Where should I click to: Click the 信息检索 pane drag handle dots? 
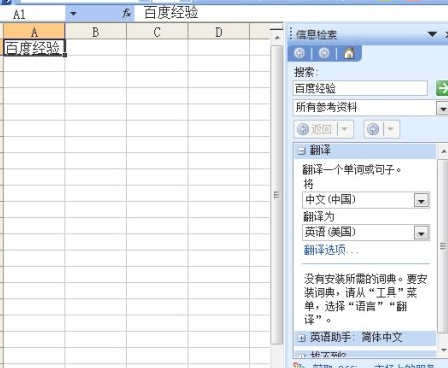click(291, 34)
